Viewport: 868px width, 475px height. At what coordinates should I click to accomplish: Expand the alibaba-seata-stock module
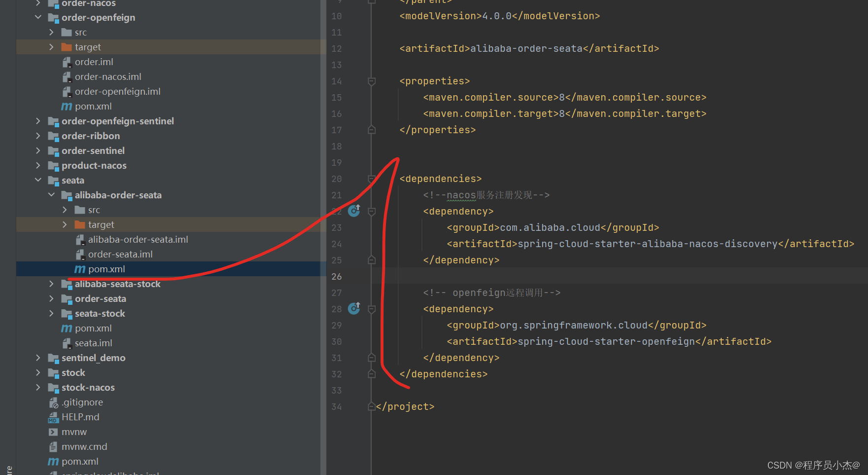coord(51,284)
